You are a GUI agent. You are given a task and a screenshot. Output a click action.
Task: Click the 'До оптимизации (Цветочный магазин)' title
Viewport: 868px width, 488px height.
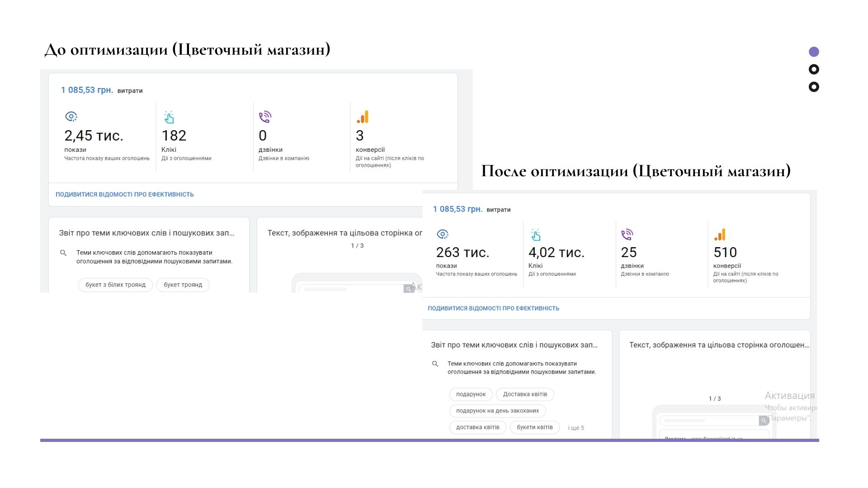click(x=187, y=49)
